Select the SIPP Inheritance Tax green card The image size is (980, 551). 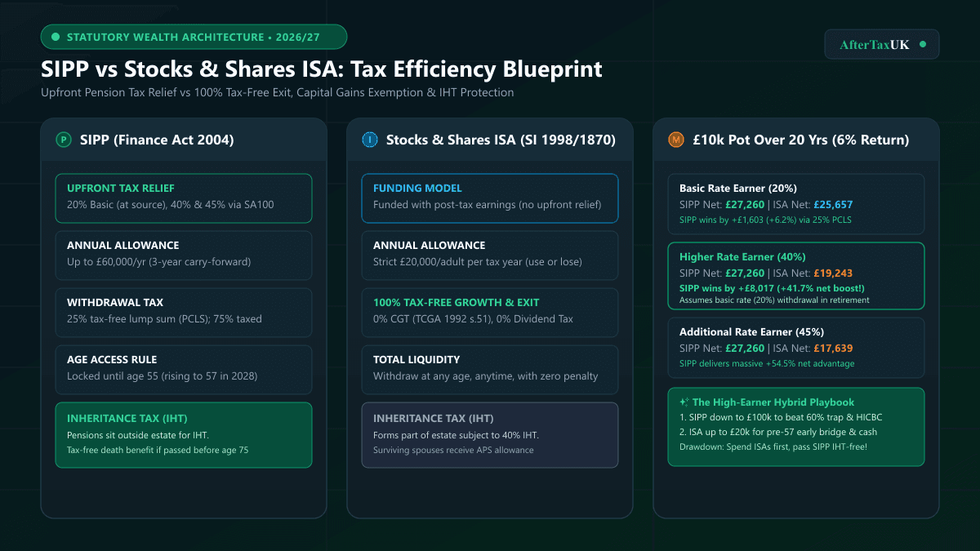pos(184,434)
